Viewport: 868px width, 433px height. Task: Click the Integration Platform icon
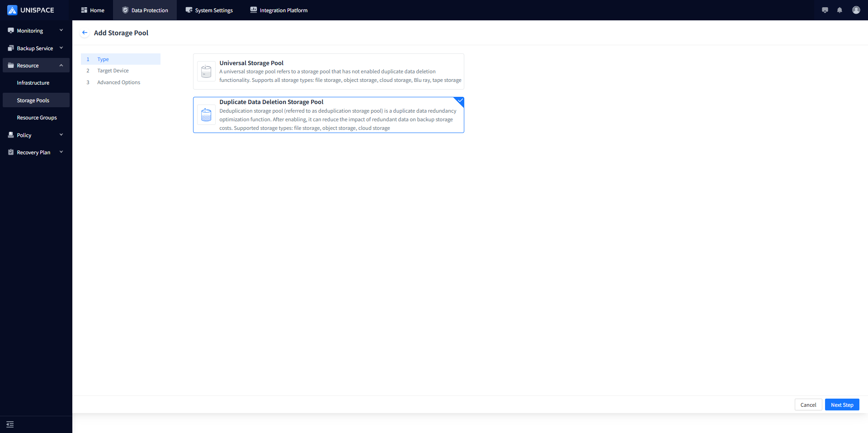pos(254,10)
